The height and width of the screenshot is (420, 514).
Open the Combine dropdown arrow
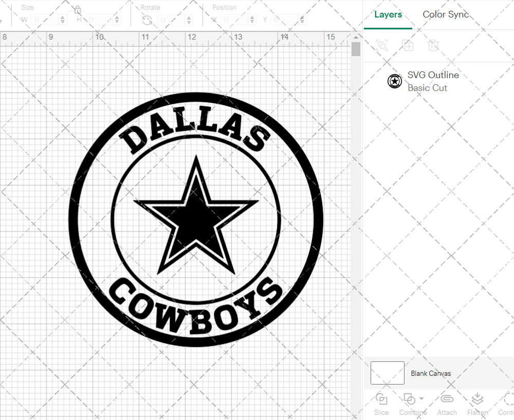[421, 399]
